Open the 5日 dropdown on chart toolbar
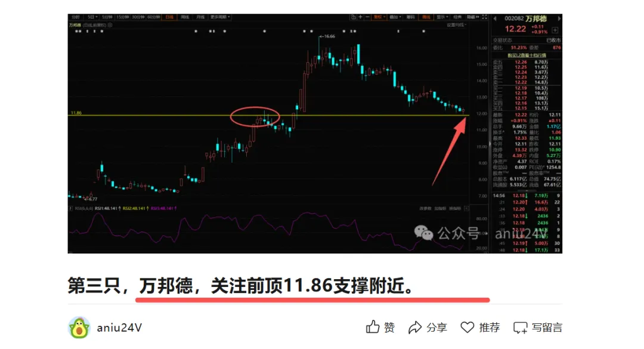The width and height of the screenshot is (644, 349). point(92,17)
